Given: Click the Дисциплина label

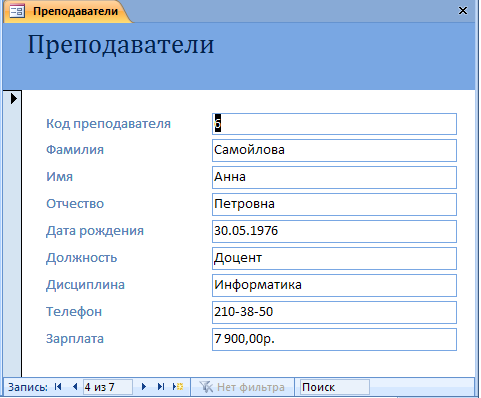Looking at the screenshot, I should 85,285.
